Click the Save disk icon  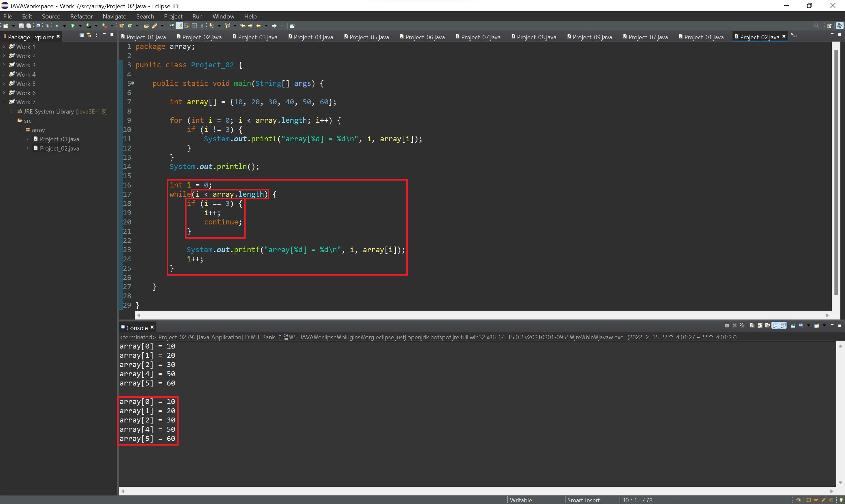tap(21, 26)
